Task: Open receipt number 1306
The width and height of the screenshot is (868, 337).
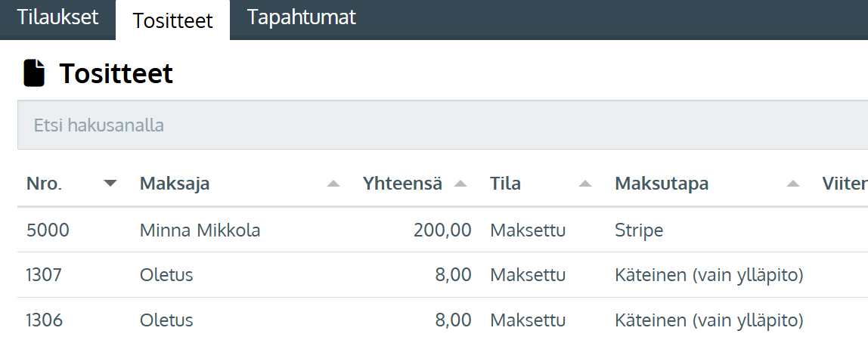Action: coord(45,320)
